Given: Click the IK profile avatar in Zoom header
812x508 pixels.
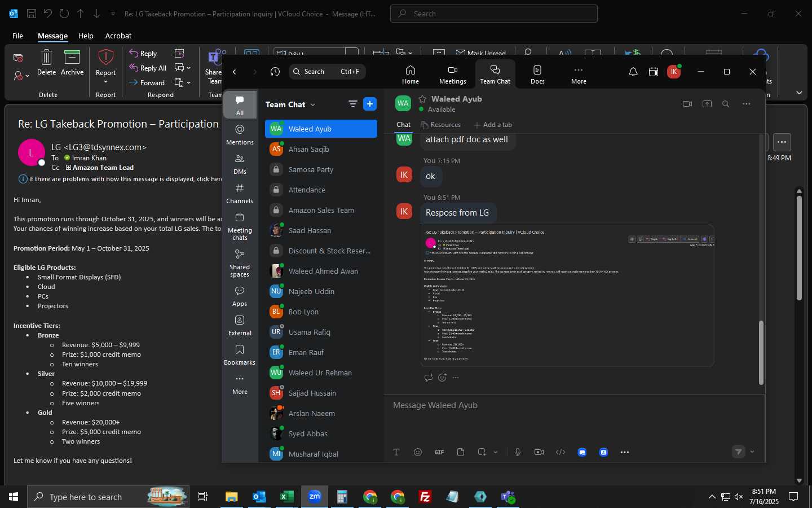Looking at the screenshot, I should click(673, 72).
